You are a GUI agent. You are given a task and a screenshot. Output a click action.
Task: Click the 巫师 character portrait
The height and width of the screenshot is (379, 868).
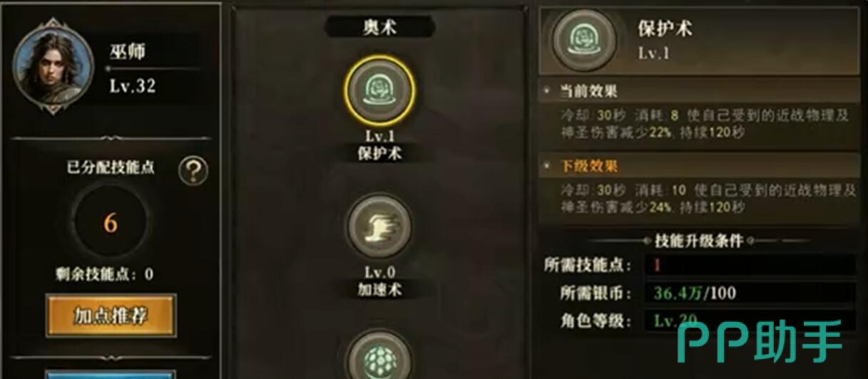pyautogui.click(x=53, y=67)
